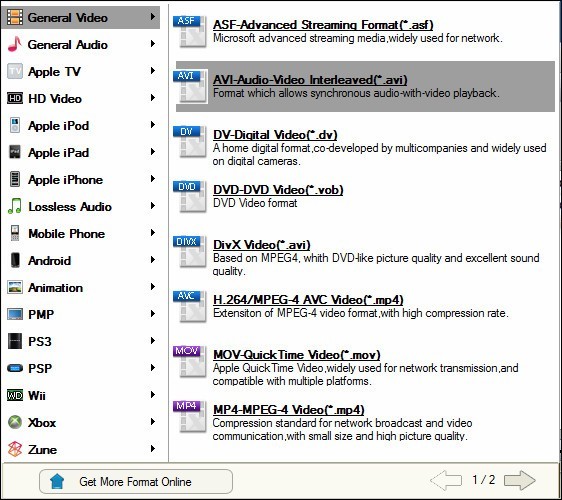Open the Wii category label
Viewport: 562px width, 500px height.
[x=37, y=395]
